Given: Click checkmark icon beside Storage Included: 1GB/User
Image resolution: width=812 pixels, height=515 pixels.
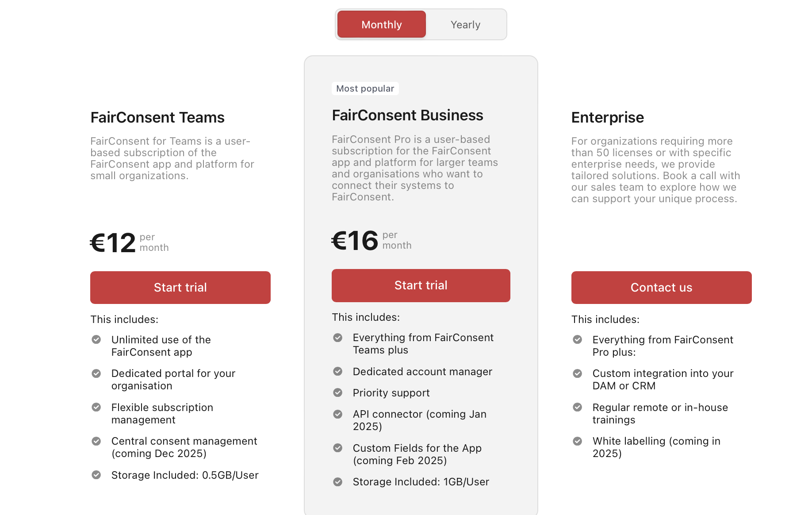Looking at the screenshot, I should pyautogui.click(x=338, y=482).
